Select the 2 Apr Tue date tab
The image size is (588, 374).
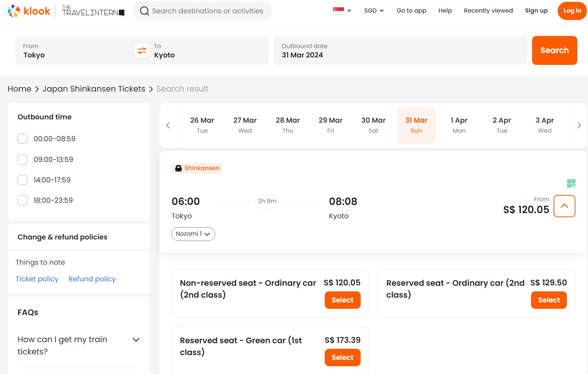(502, 125)
